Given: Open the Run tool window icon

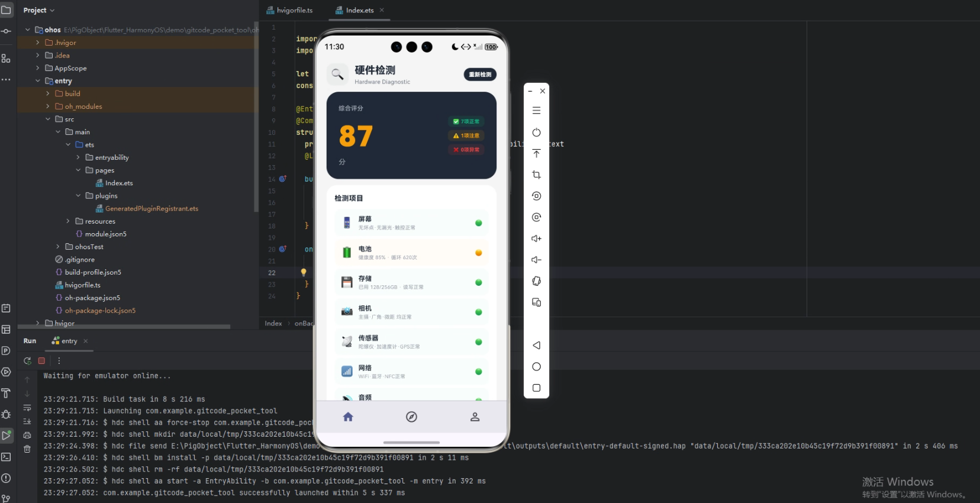Looking at the screenshot, I should click(6, 436).
